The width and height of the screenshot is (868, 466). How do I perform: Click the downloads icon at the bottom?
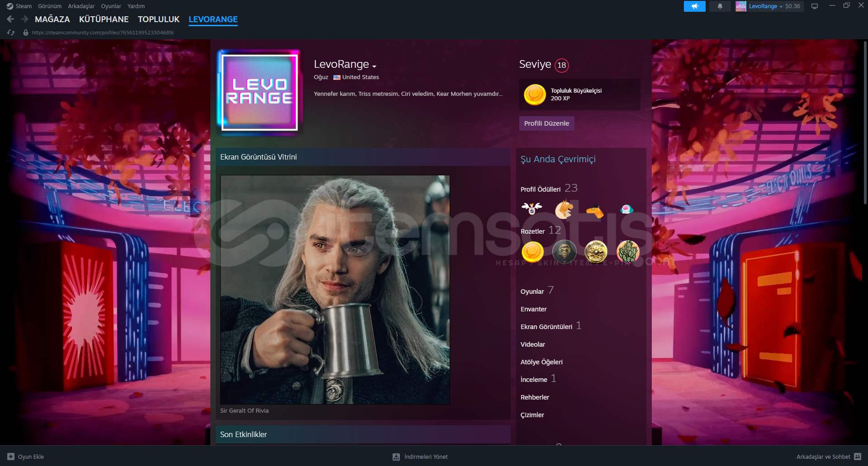click(396, 457)
